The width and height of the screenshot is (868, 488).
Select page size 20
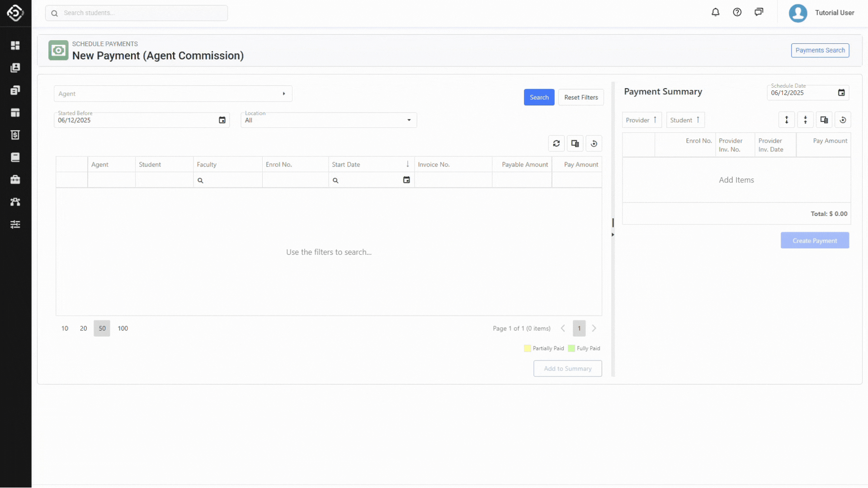[83, 328]
